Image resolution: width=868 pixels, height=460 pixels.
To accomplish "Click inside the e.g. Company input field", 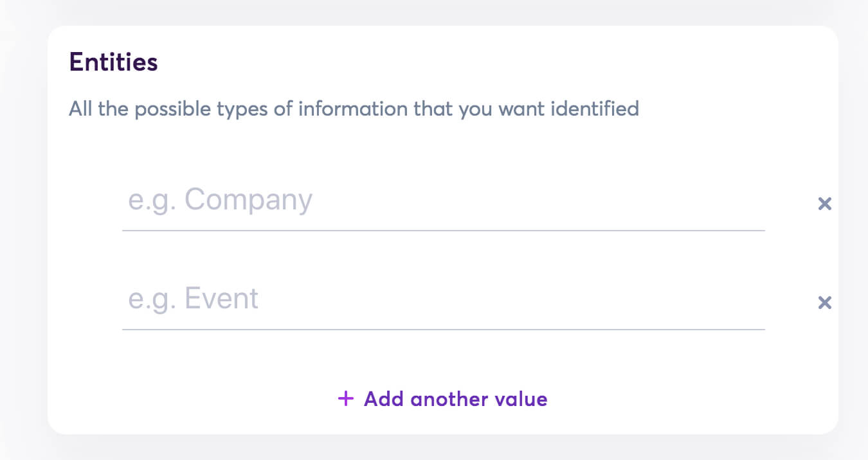I will [386, 202].
